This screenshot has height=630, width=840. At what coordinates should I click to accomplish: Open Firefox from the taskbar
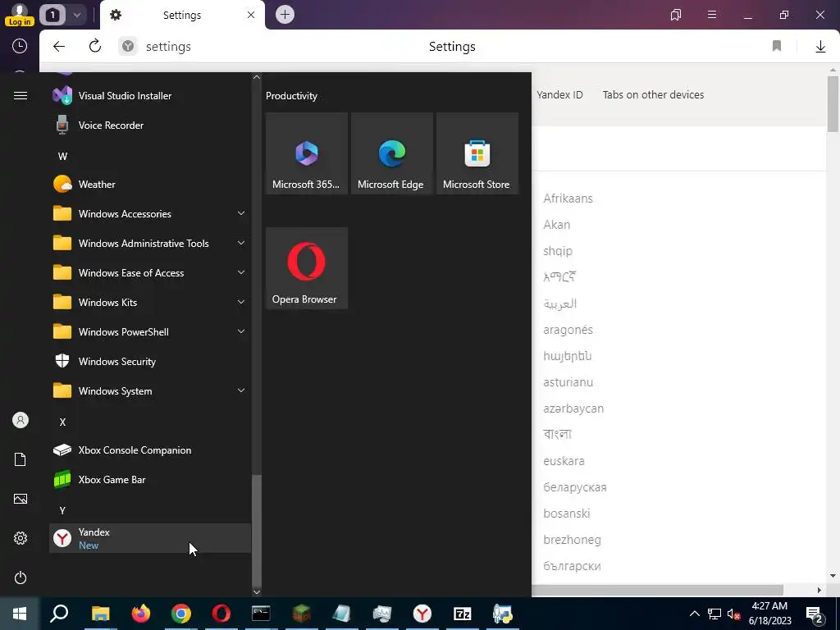[x=141, y=614]
